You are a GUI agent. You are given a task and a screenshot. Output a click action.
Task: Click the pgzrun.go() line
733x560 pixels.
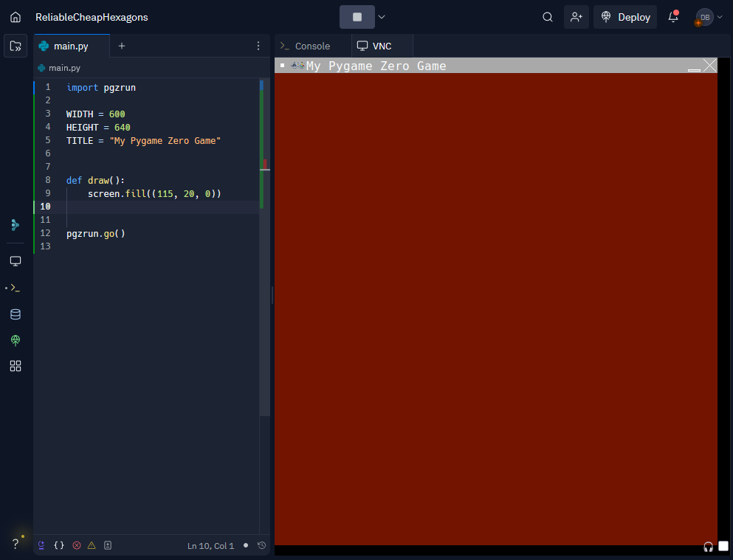click(96, 233)
